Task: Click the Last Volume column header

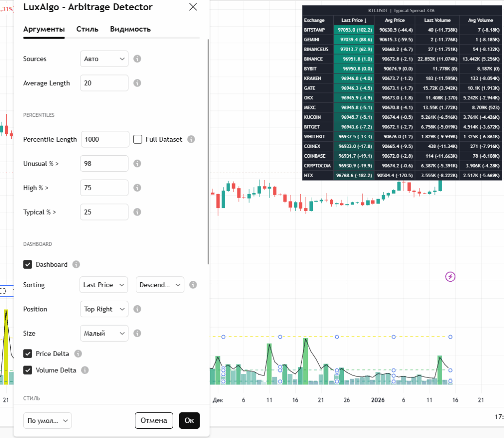Action: click(x=437, y=20)
